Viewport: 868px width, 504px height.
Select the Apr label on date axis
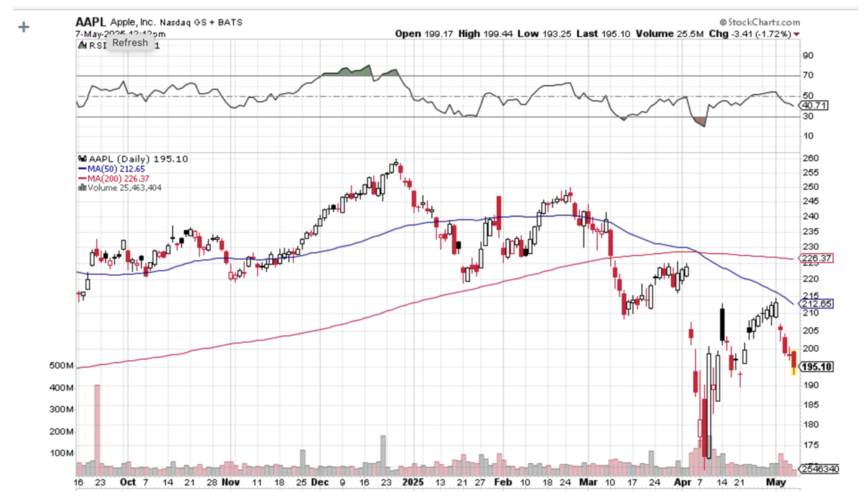(679, 481)
